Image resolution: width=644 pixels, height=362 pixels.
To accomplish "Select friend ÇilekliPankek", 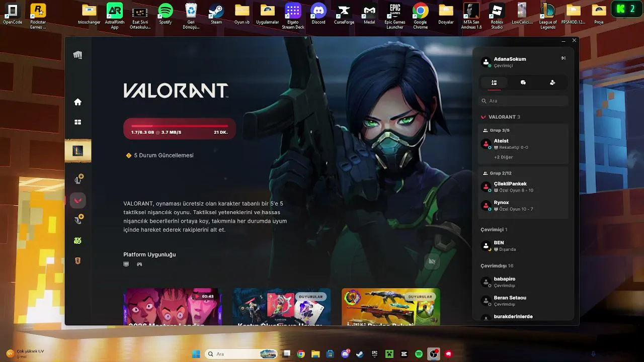I will [x=523, y=187].
